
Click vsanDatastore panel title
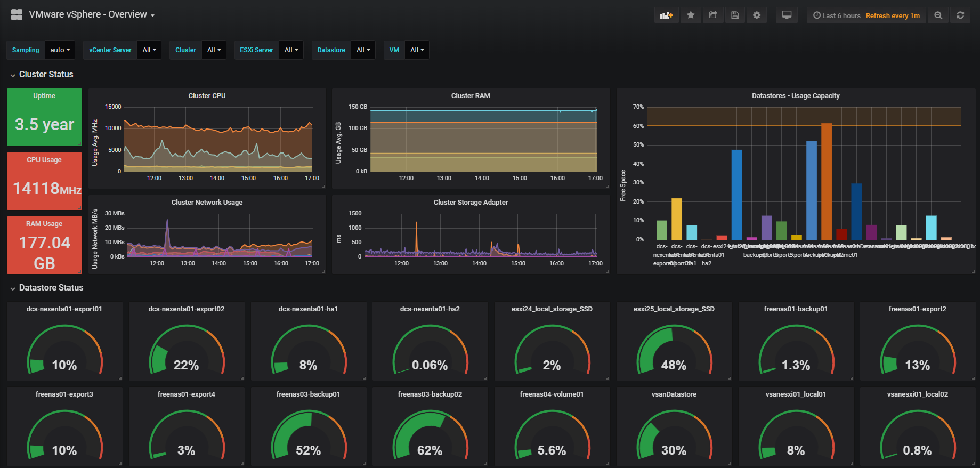[x=674, y=394]
